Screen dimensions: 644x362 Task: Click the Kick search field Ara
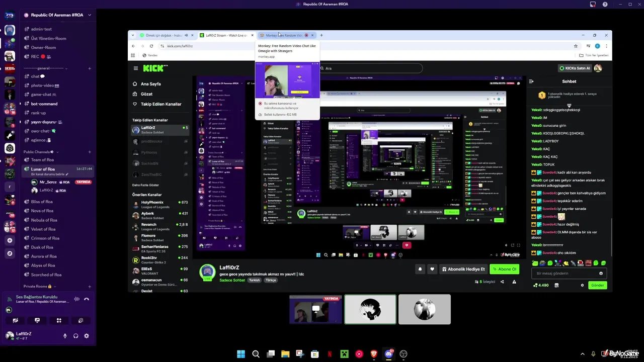click(370, 68)
